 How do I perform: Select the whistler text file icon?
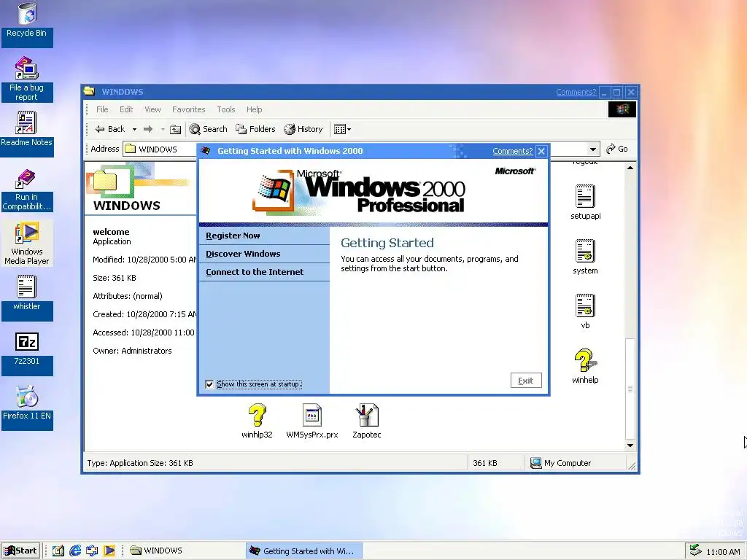(27, 297)
